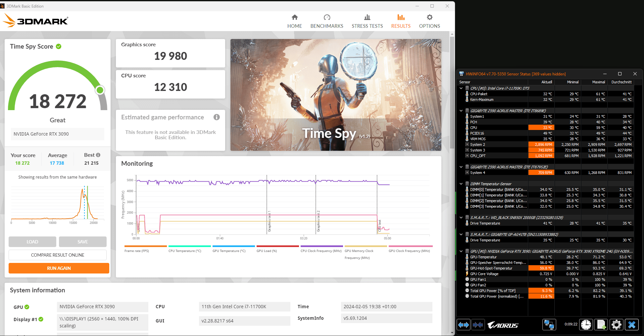The image size is (644, 336).
Task: Click the RUN AGAIN button
Action: (x=59, y=268)
